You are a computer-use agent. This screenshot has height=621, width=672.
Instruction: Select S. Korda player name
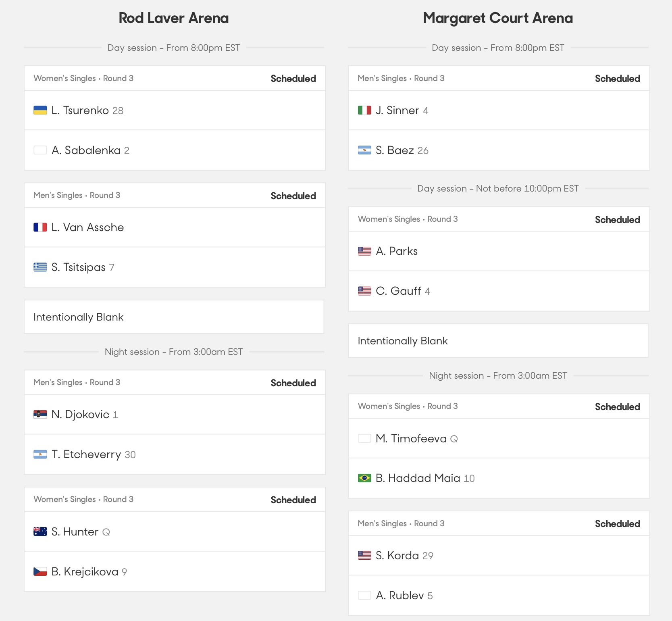pos(397,555)
